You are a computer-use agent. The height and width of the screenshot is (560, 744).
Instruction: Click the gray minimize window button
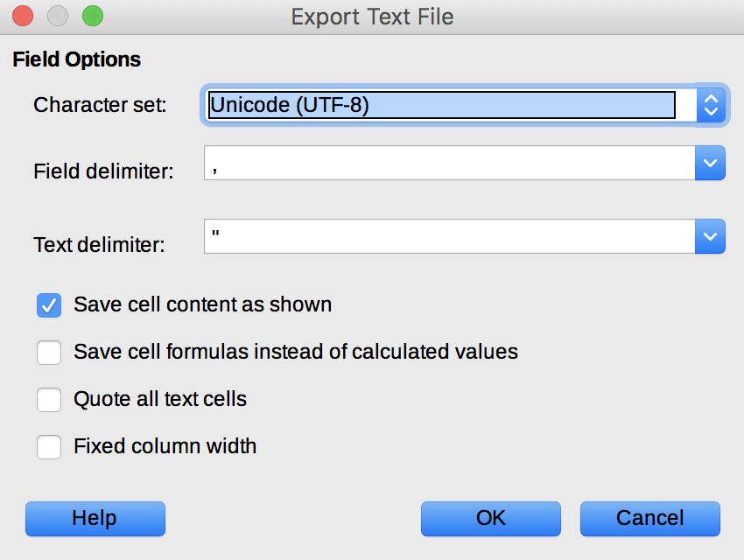(x=58, y=16)
